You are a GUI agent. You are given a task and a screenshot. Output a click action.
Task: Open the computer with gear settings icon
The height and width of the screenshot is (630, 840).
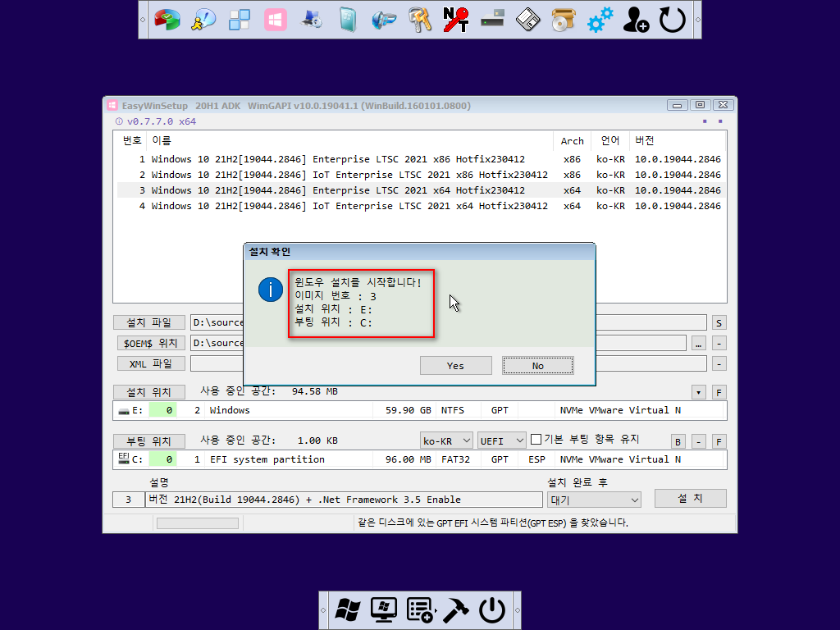311,20
